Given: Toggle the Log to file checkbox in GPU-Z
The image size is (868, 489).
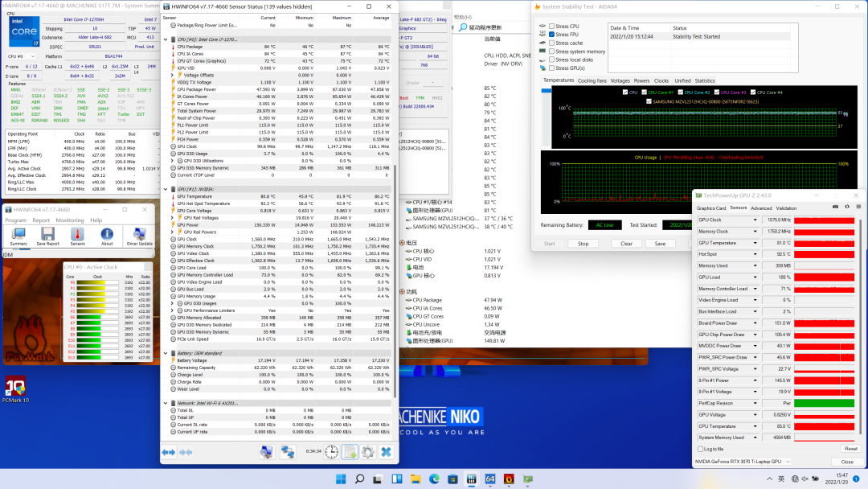Looking at the screenshot, I should tap(699, 449).
